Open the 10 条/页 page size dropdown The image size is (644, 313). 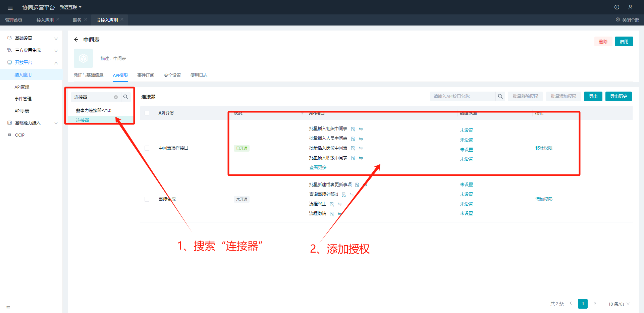[619, 304]
